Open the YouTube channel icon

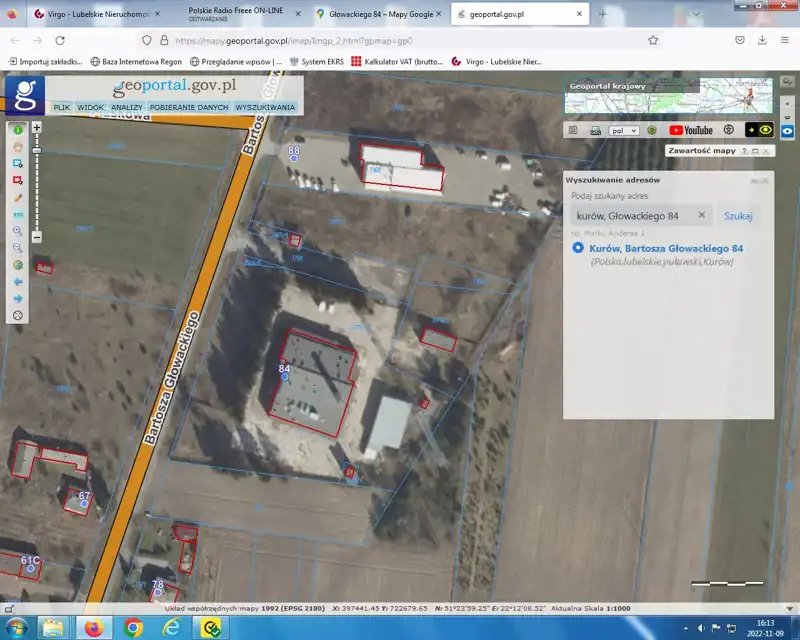tap(691, 130)
